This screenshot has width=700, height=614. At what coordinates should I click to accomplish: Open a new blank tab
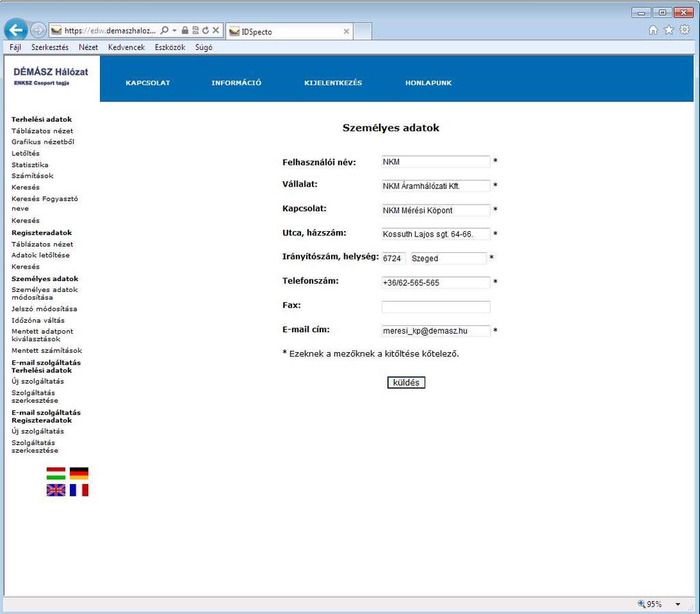[x=363, y=31]
